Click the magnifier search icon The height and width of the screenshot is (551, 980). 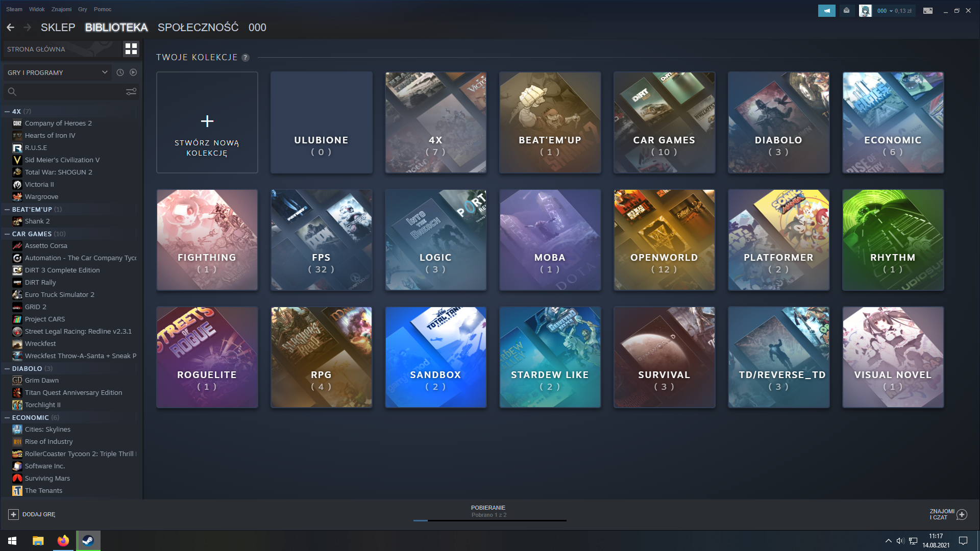[12, 92]
